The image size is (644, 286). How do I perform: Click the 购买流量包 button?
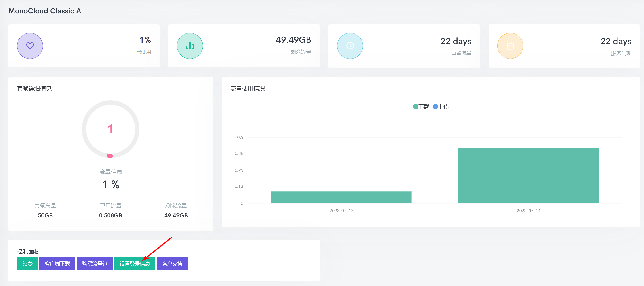[95, 264]
